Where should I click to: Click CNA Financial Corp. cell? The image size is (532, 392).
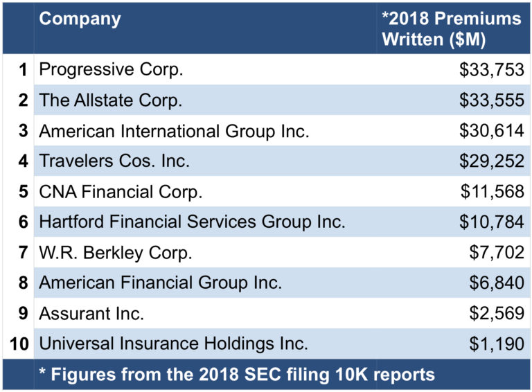(121, 192)
